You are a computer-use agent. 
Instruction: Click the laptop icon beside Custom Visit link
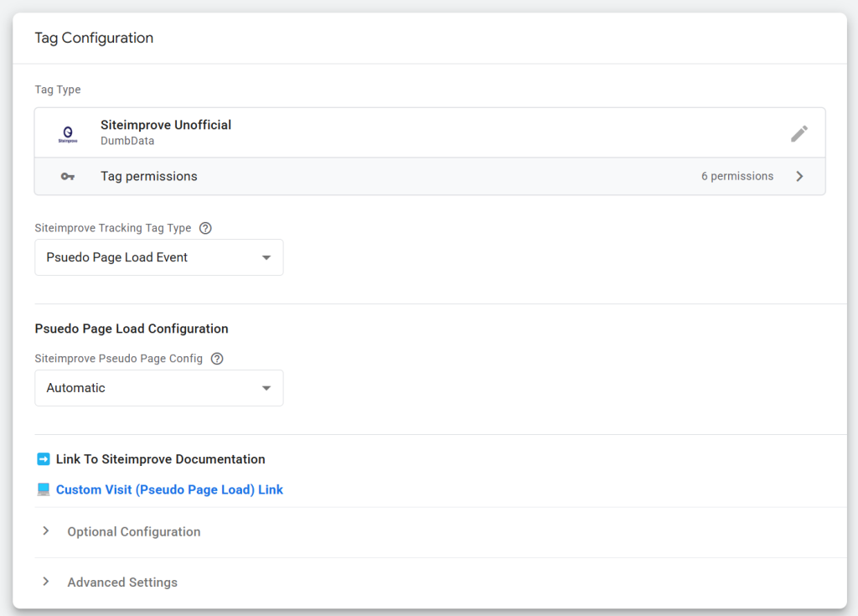[x=44, y=489]
